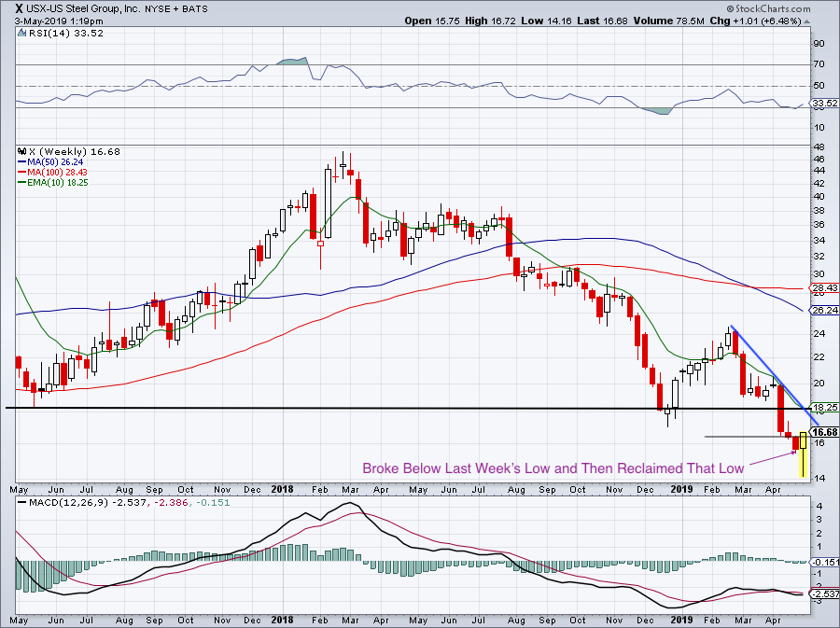Click the EMA(10) 18.25 legend text
Viewport: 840px width, 628px height.
point(58,183)
